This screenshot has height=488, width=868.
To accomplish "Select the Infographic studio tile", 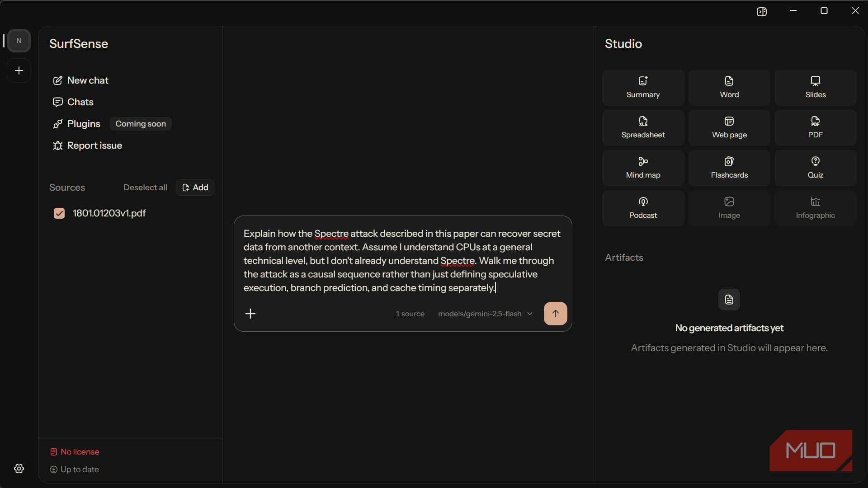I will 816,208.
